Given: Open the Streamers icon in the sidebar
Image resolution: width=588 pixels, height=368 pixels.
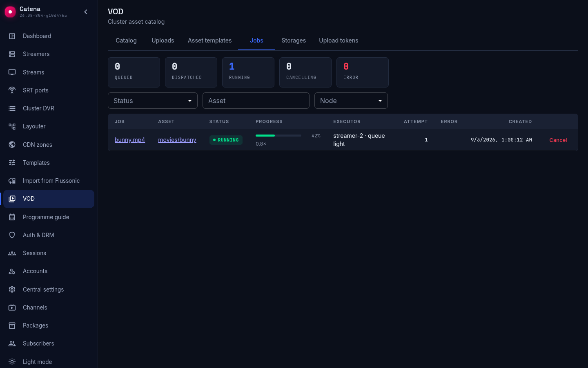Looking at the screenshot, I should click(x=12, y=54).
